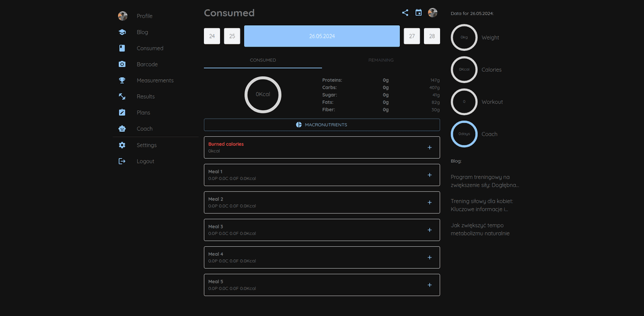
Task: Click the Settings gear icon
Action: (122, 145)
